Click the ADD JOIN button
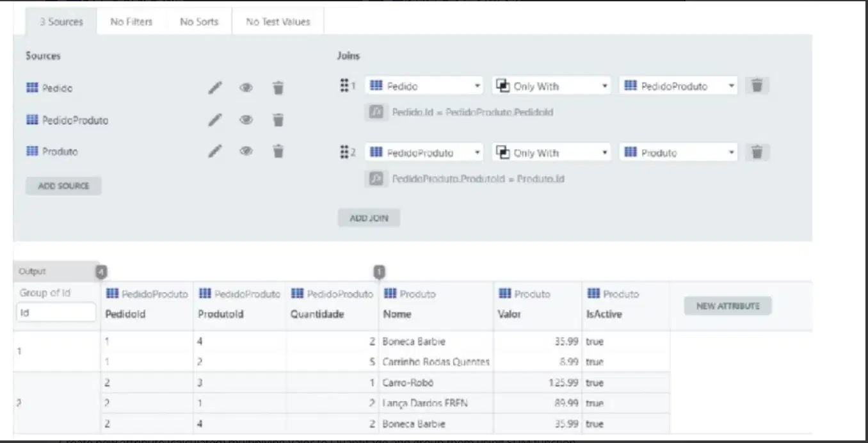 click(x=369, y=218)
